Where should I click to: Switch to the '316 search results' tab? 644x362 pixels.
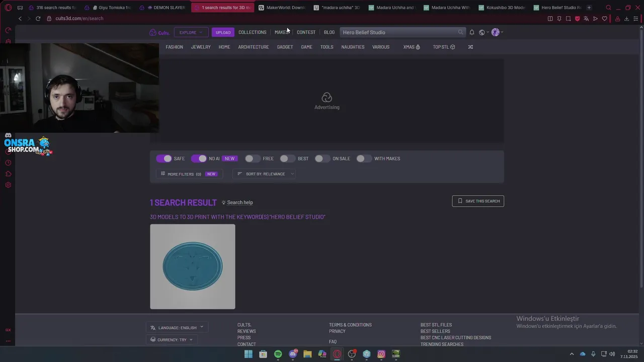tap(52, 8)
